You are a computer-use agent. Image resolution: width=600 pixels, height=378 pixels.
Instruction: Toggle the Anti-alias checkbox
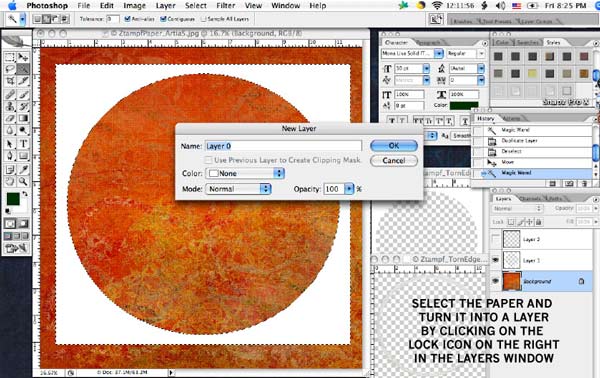click(128, 19)
